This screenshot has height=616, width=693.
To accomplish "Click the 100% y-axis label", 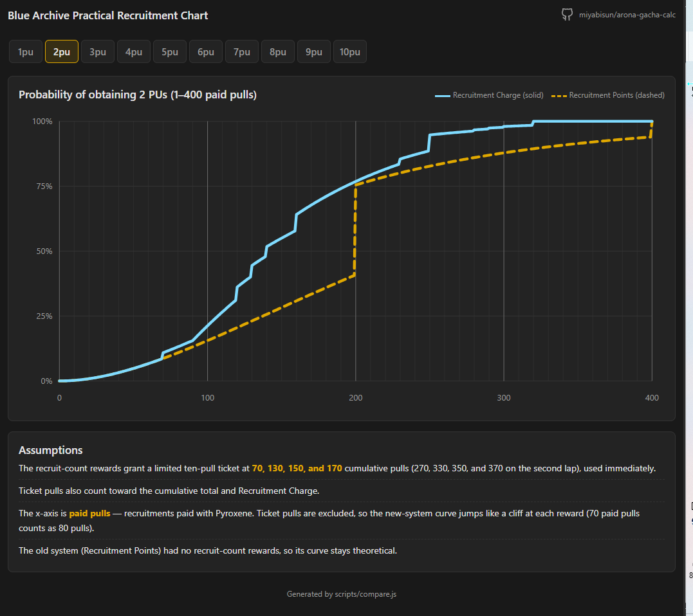I will [x=42, y=121].
